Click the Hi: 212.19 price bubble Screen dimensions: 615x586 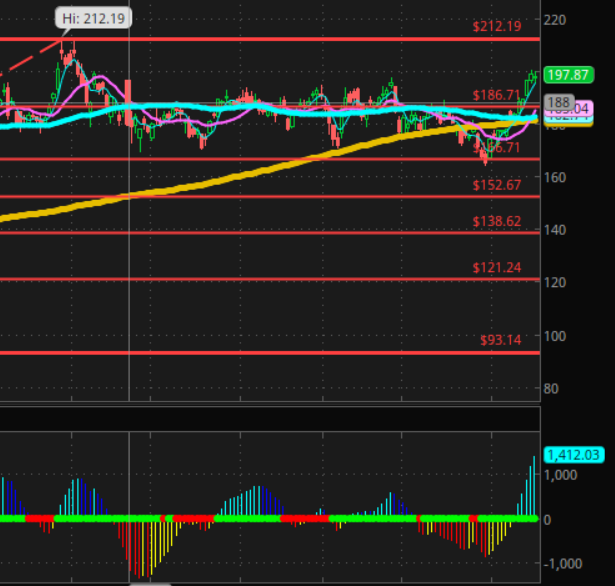click(x=93, y=18)
